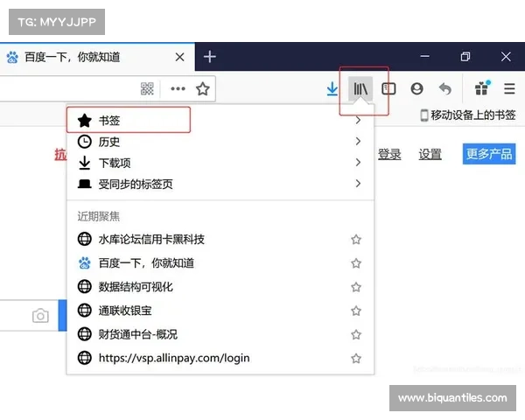525x420 pixels.
Task: Open the gift box extension icon
Action: click(482, 88)
